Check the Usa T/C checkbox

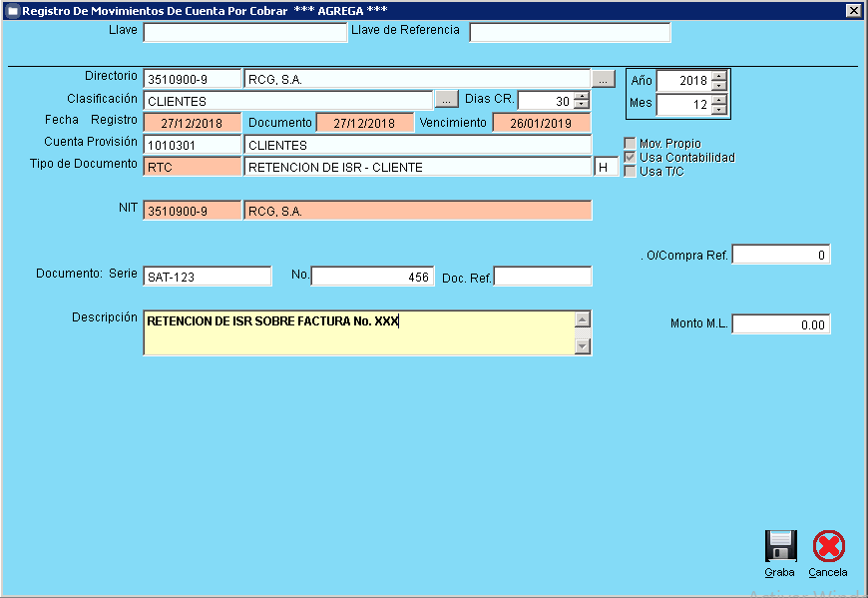pyautogui.click(x=630, y=171)
